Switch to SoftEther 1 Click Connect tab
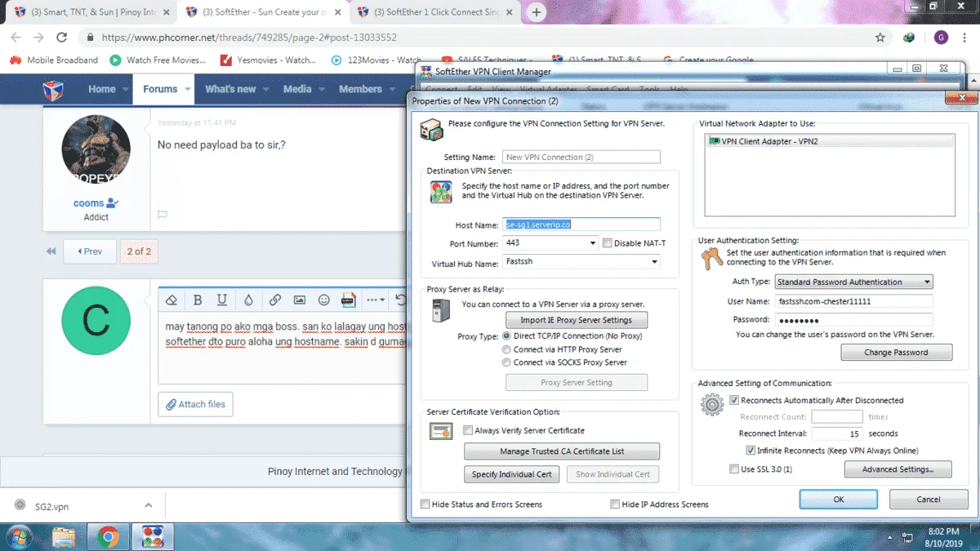This screenshot has width=980, height=551. pyautogui.click(x=434, y=12)
